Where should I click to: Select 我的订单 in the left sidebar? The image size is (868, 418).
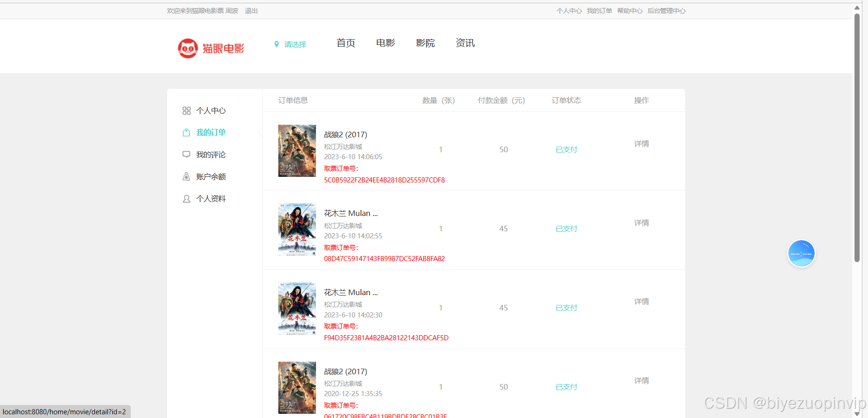[211, 133]
